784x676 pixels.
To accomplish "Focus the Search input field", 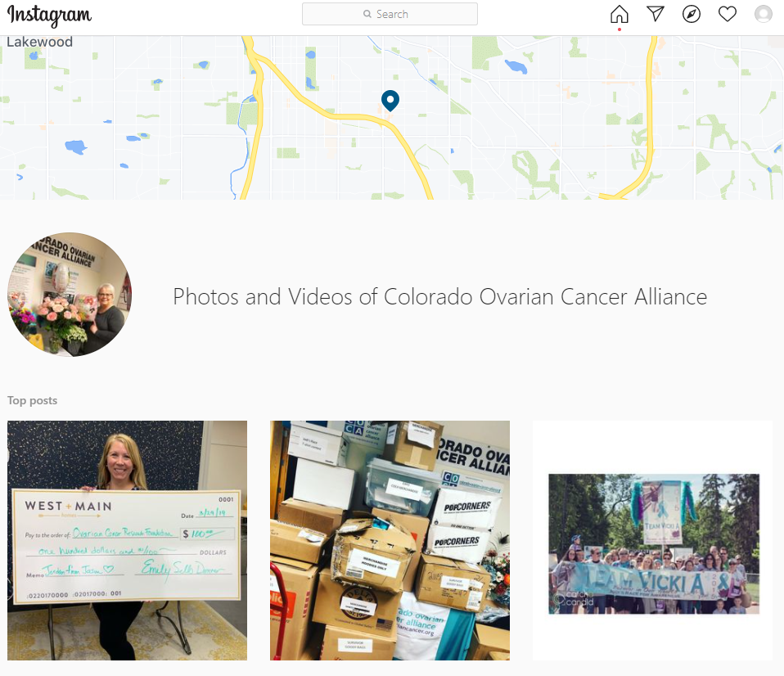I will (390, 14).
